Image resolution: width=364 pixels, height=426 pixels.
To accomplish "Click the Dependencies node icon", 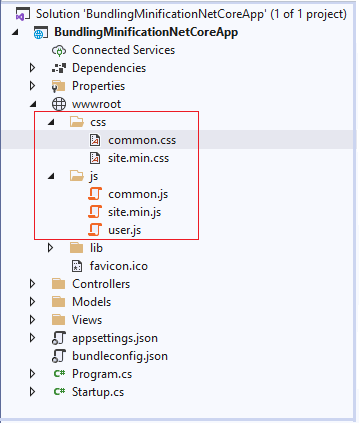I will coord(59,68).
